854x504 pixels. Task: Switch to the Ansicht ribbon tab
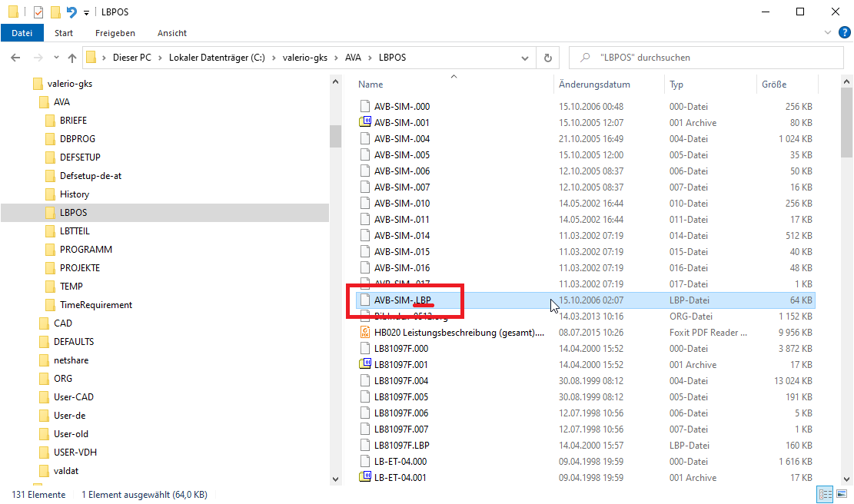point(172,33)
